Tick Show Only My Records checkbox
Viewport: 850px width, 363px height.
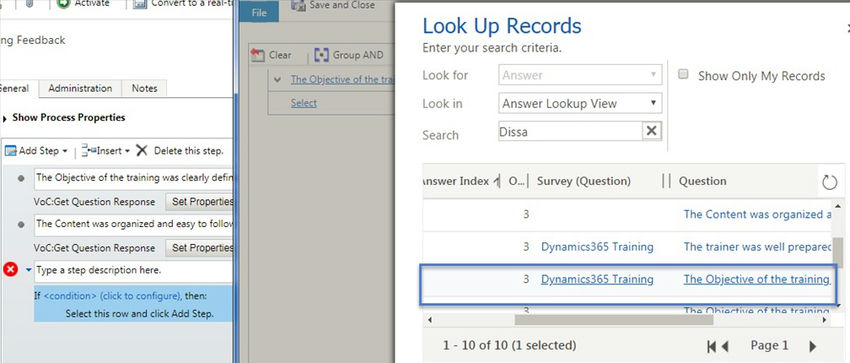684,74
